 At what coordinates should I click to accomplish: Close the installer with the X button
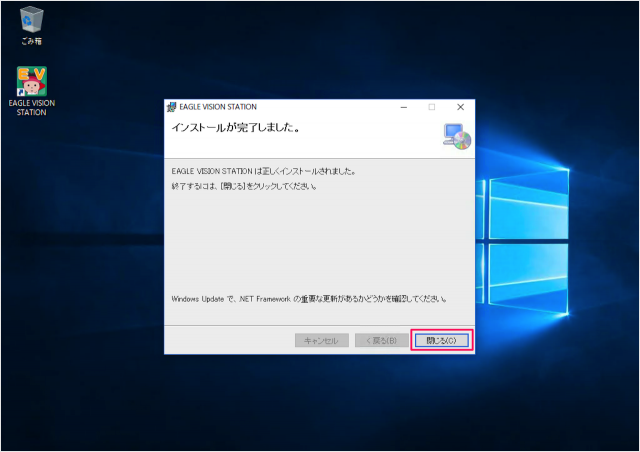(460, 107)
